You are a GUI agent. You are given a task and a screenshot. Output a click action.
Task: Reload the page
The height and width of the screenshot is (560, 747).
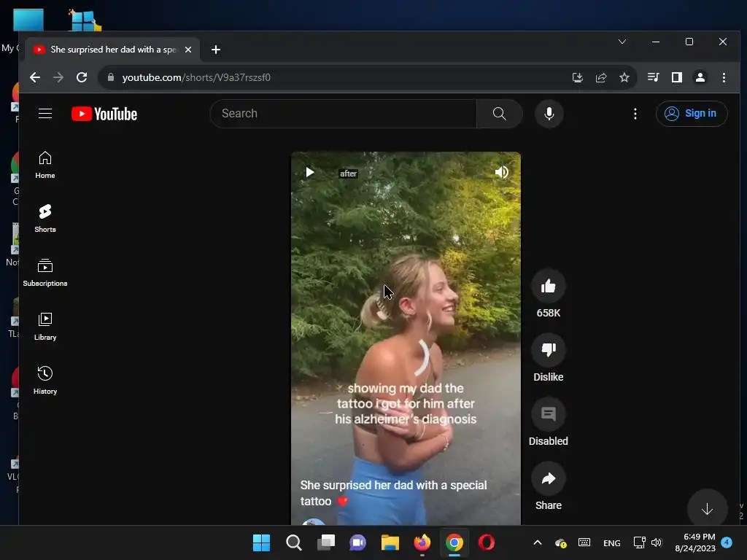tap(82, 77)
